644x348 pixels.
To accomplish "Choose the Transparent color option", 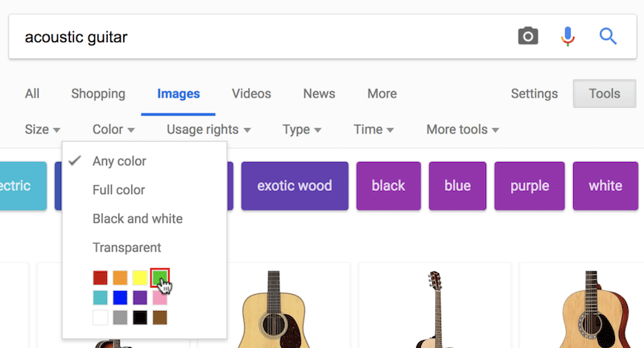I will coord(126,248).
